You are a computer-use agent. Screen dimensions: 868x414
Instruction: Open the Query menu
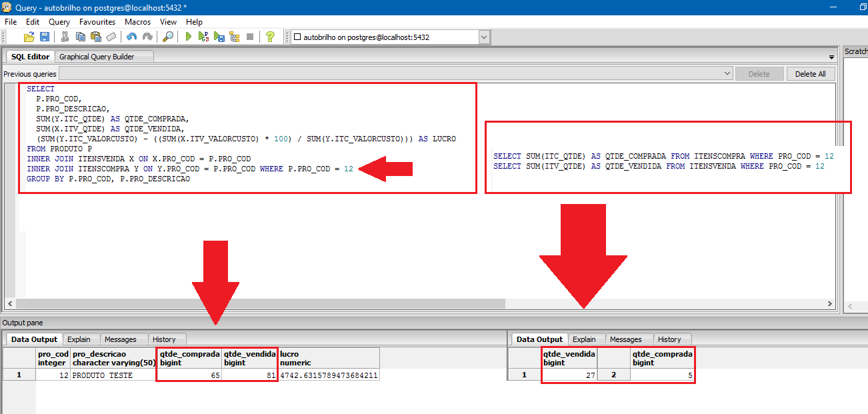coord(59,22)
